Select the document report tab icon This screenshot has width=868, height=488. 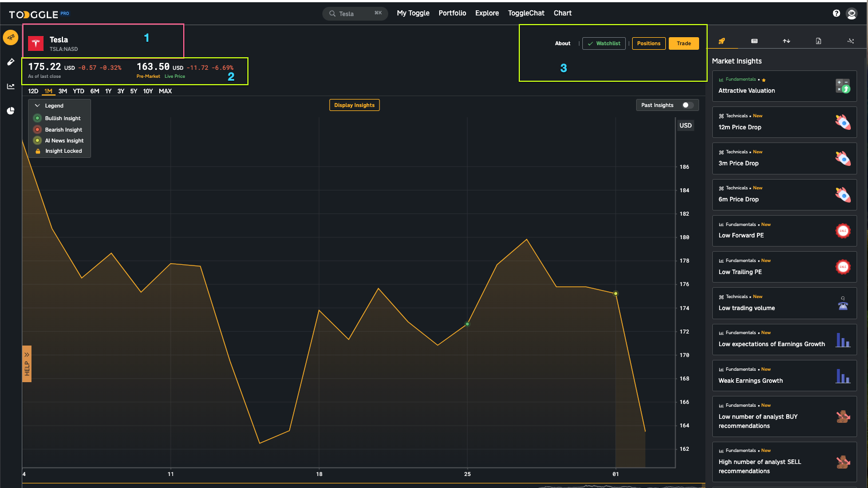[x=818, y=41]
